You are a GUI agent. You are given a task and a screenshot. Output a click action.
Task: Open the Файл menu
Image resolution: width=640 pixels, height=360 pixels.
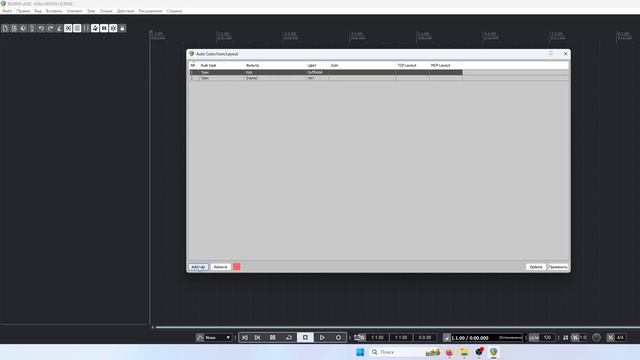[7, 11]
